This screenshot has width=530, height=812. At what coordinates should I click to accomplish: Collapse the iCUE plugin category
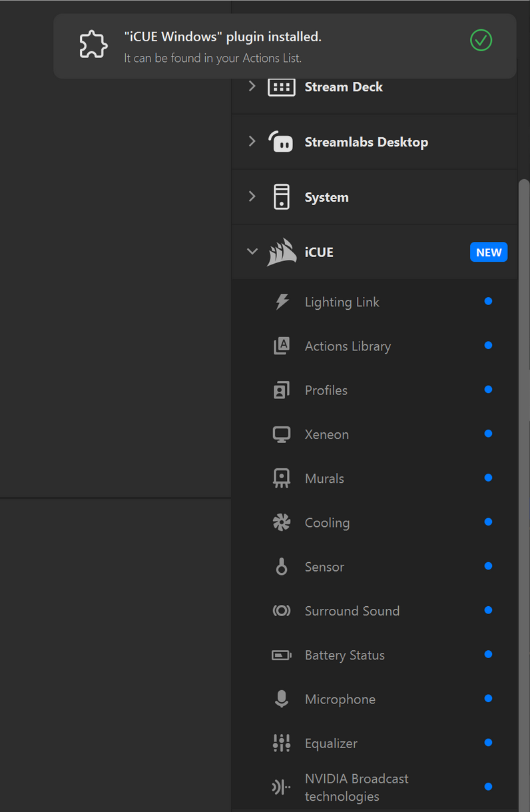pos(252,252)
